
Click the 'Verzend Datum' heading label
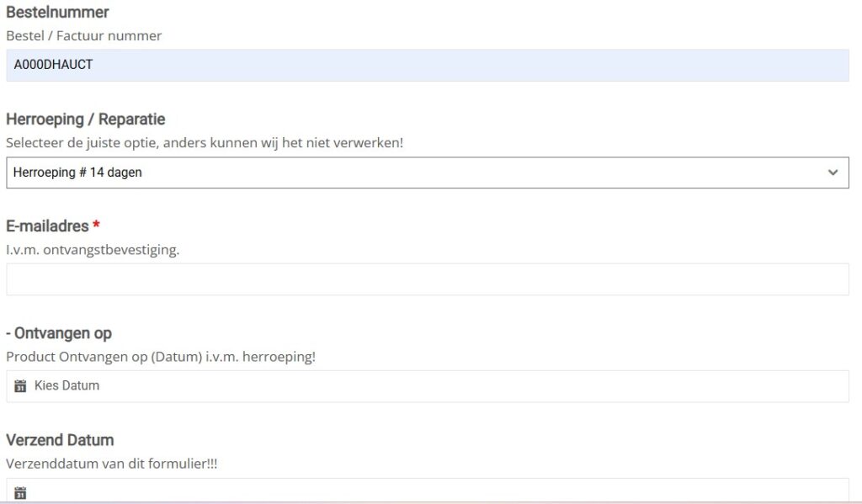click(60, 440)
